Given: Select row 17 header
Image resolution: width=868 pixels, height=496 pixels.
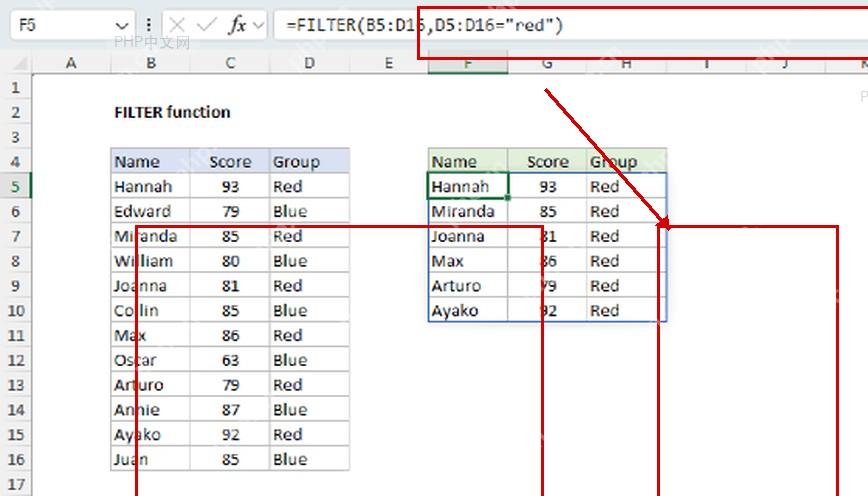Looking at the screenshot, I should (16, 484).
